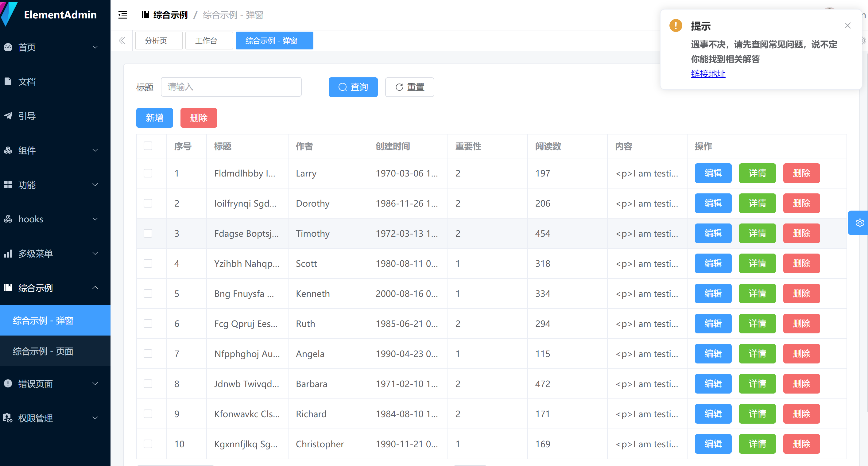
Task: Click the tabs scroll-left double arrow icon
Action: [122, 41]
